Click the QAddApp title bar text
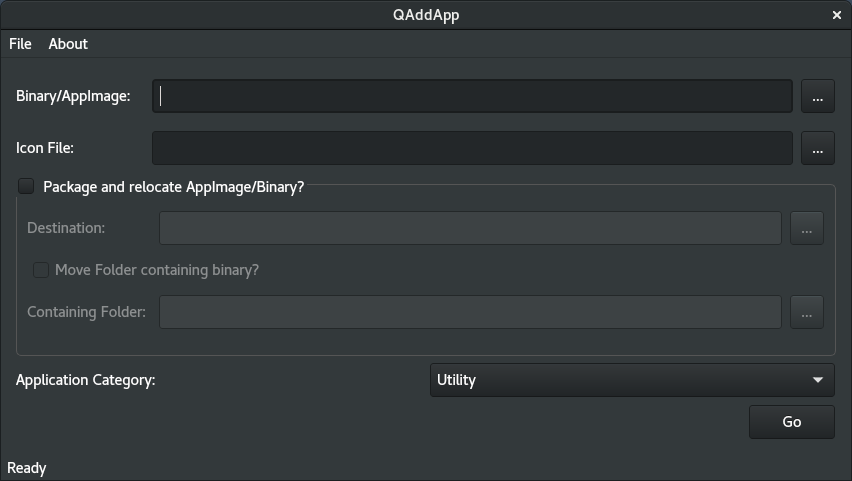 (x=426, y=15)
